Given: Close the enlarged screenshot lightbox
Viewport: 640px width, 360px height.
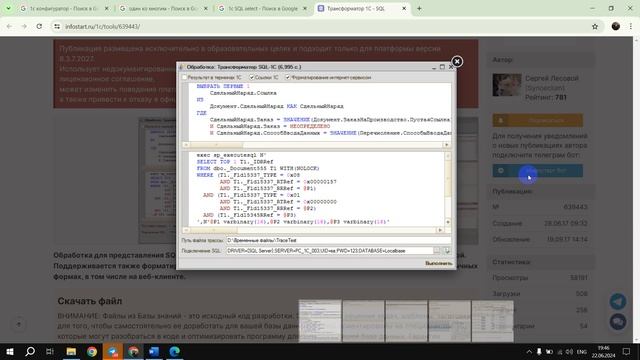Looking at the screenshot, I should 457,61.
